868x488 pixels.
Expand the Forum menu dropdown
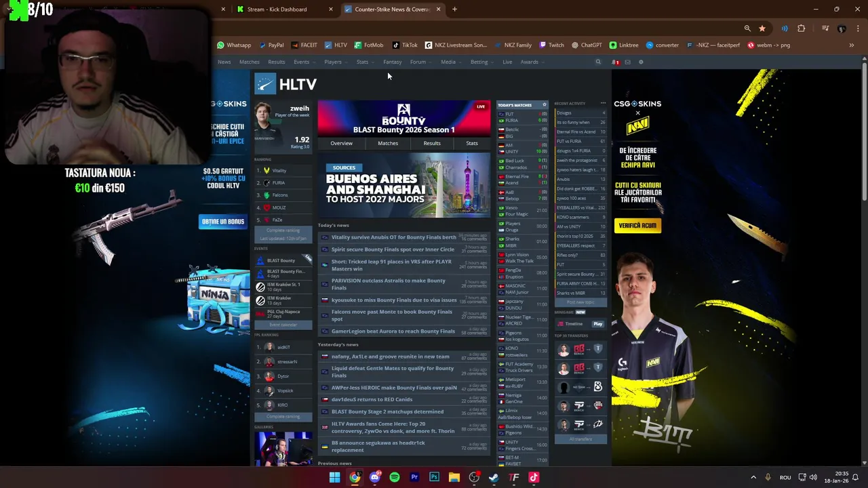420,62
